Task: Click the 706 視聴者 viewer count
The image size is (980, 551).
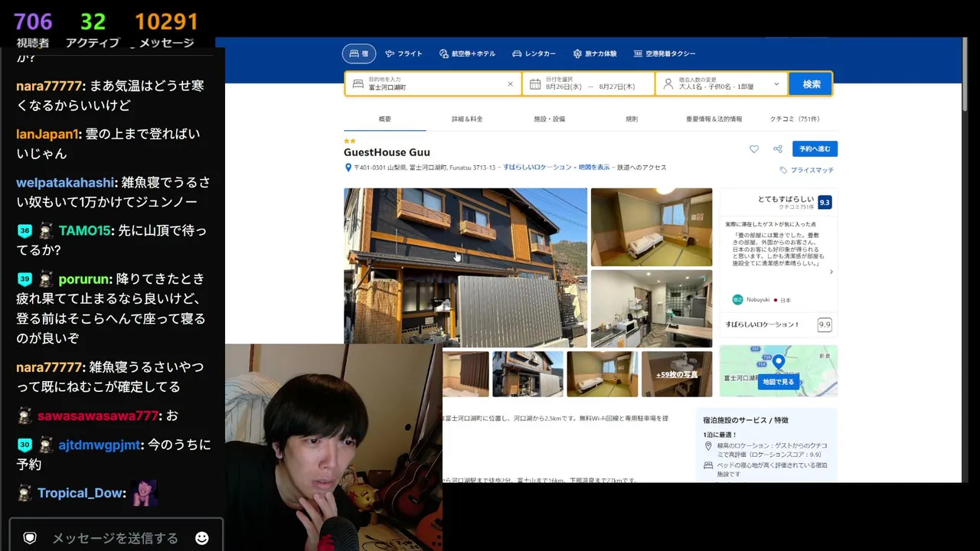Action: coord(33,29)
